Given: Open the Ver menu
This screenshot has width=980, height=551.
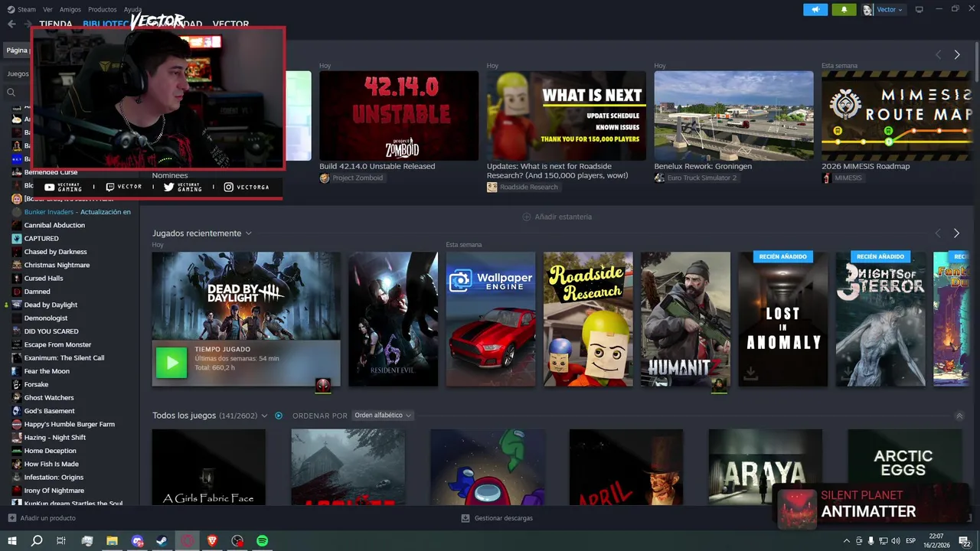Looking at the screenshot, I should point(47,9).
